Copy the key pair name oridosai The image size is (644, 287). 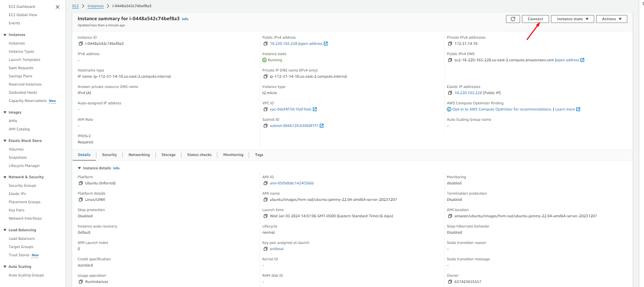click(x=265, y=249)
